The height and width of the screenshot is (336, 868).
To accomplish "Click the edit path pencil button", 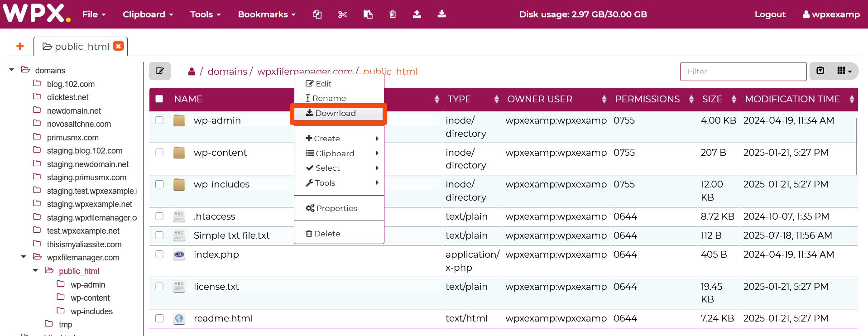I will click(x=160, y=71).
